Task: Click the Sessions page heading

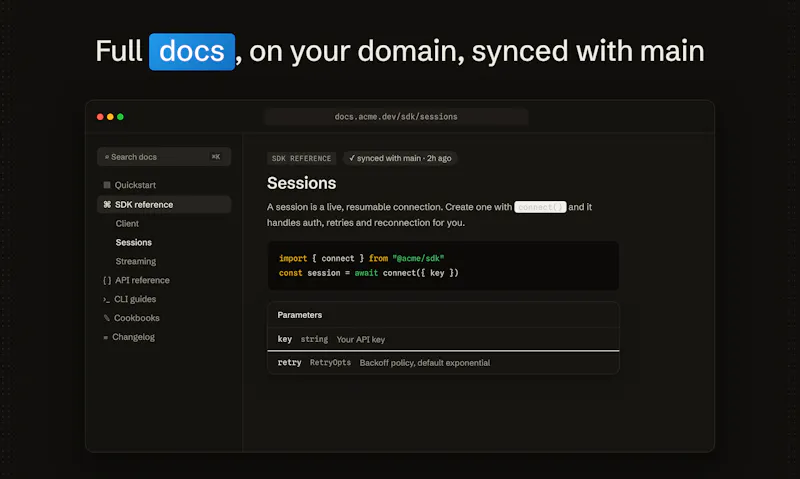Action: tap(302, 183)
